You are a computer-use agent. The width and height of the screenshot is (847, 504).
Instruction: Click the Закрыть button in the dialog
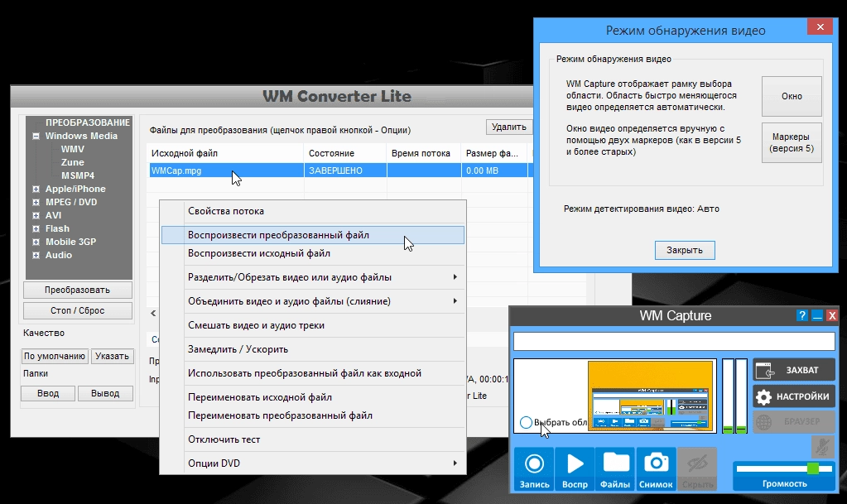685,250
